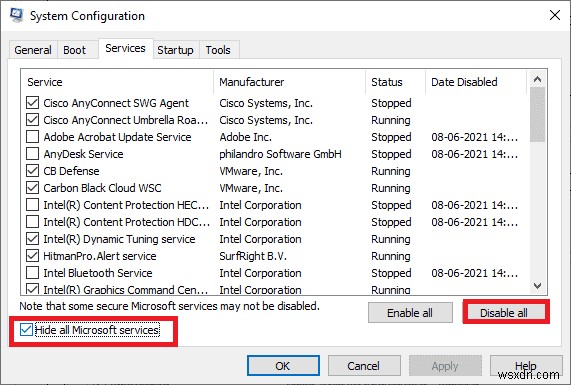
Task: Click Stopped status of Adobe Acrobat Update Service
Action: (391, 137)
